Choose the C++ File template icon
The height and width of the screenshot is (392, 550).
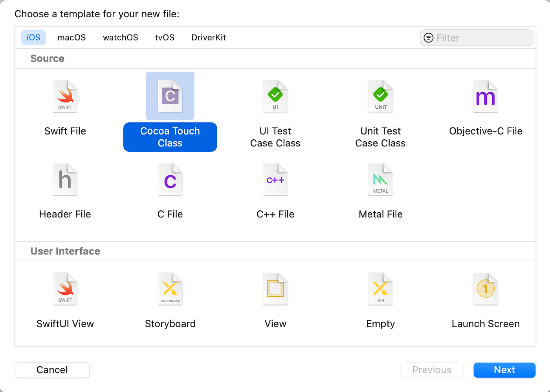pos(275,179)
